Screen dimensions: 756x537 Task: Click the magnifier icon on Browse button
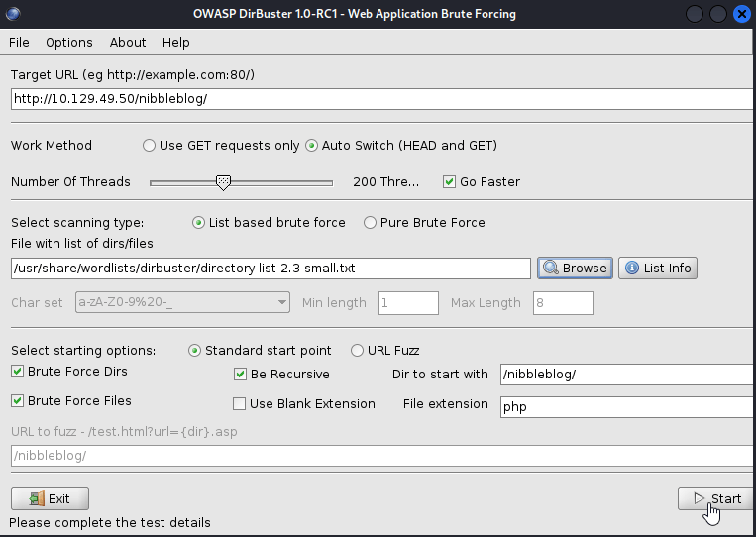[551, 268]
